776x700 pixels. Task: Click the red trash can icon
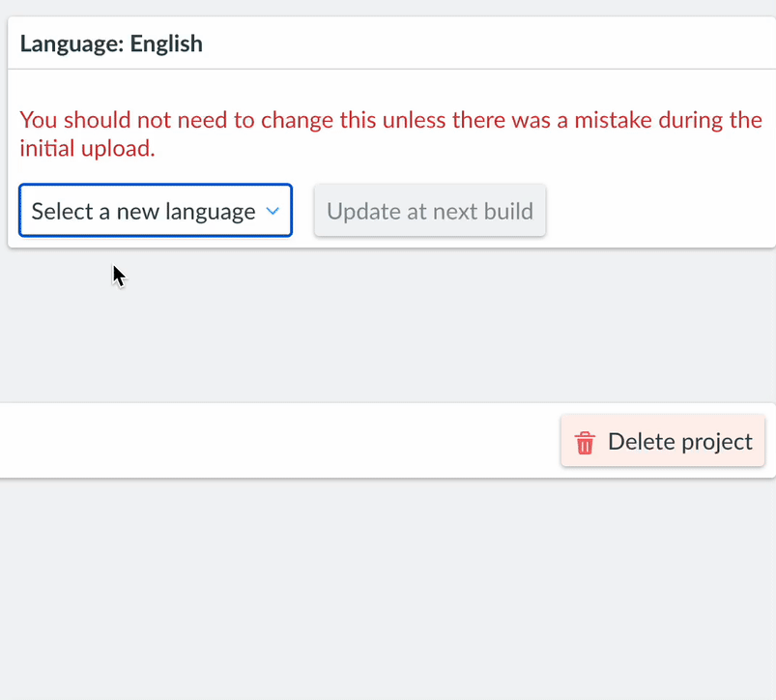point(585,442)
